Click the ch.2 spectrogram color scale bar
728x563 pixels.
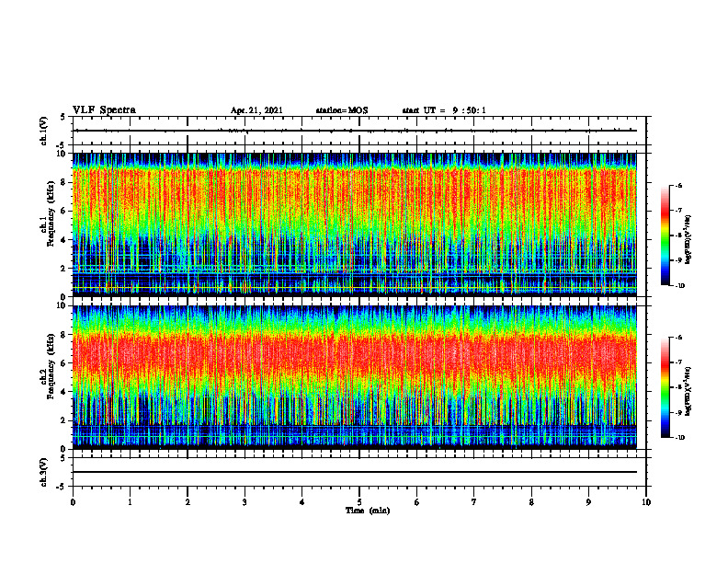[665, 387]
